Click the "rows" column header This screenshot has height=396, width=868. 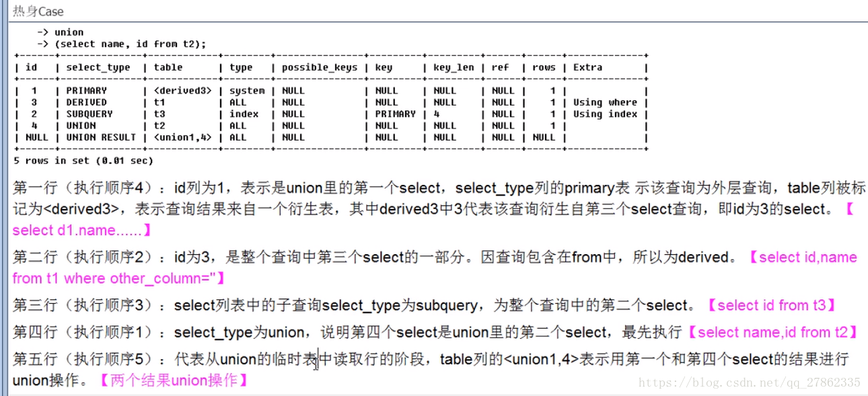point(544,67)
